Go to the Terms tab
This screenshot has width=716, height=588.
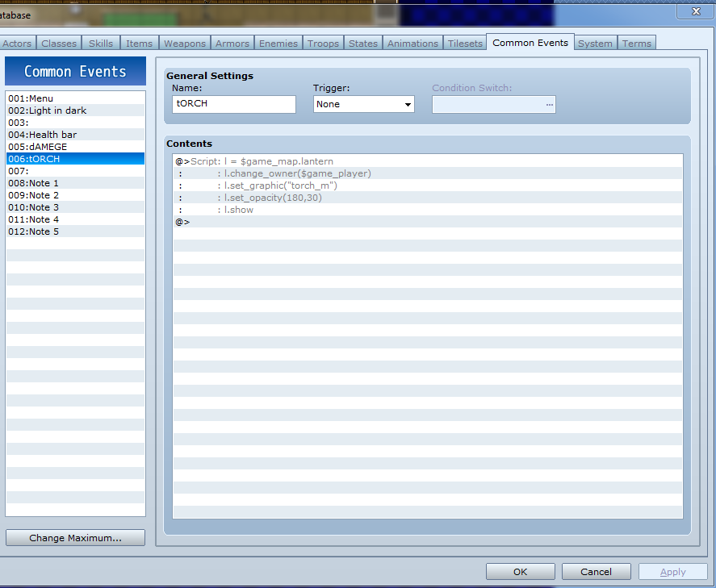(x=637, y=44)
